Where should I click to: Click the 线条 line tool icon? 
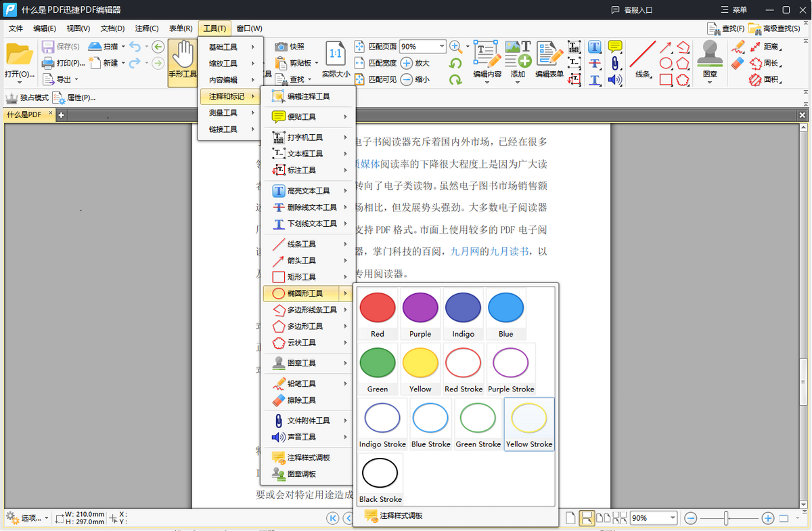(x=643, y=54)
